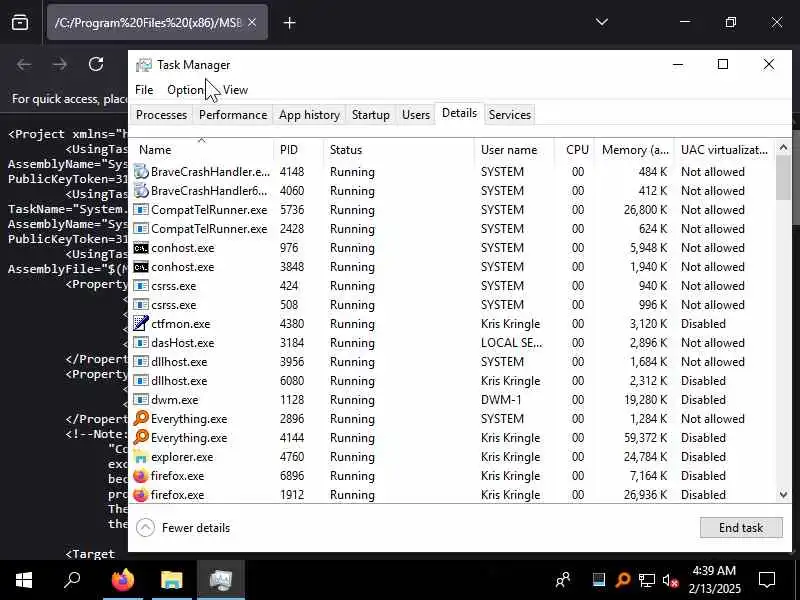Sort by the CPU column header
800x600 pixels.
point(574,149)
